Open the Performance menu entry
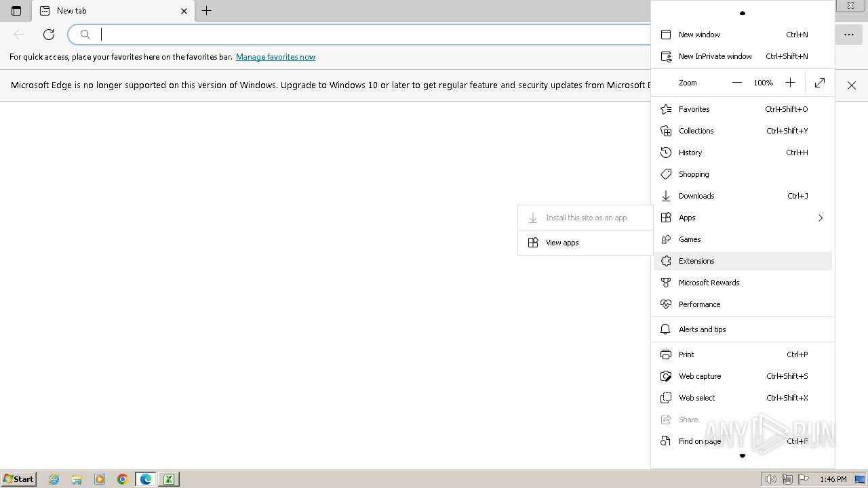 click(743, 304)
